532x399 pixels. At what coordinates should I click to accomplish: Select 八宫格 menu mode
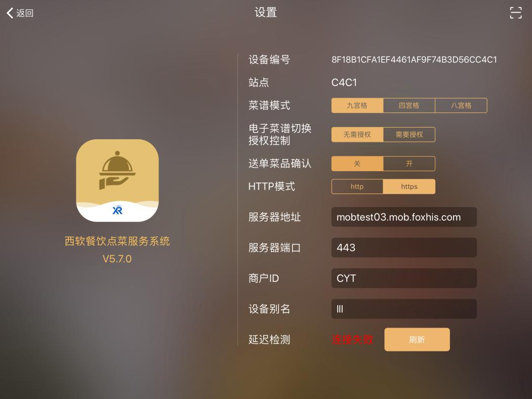(x=461, y=105)
